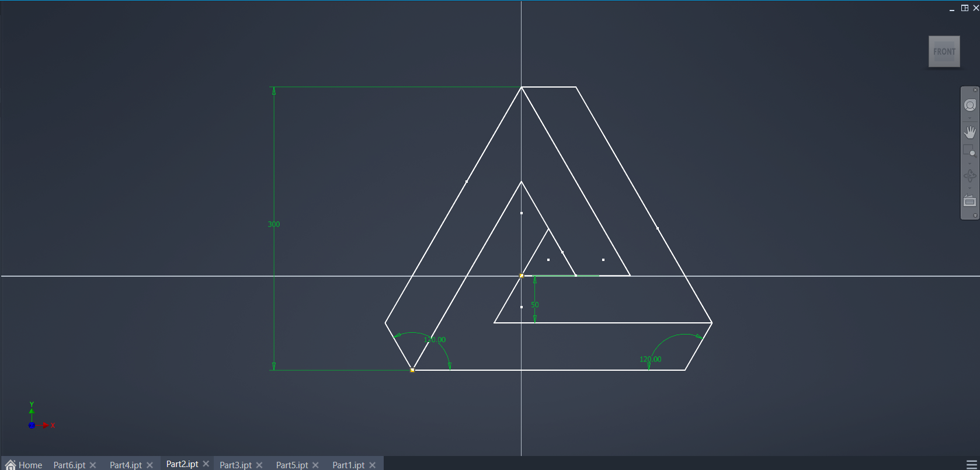Select the 300 vertical dimension label

[274, 224]
